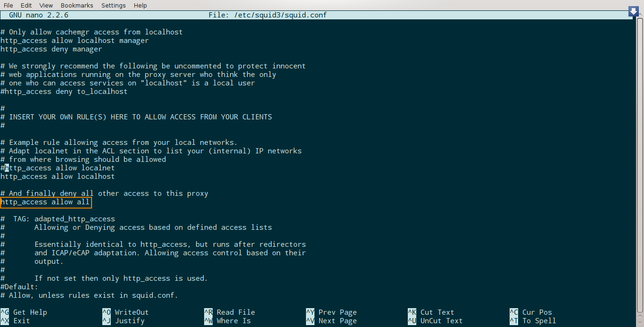Click the 'http_access deny manager' line
Viewport: 644px width, 327px height.
pos(51,49)
